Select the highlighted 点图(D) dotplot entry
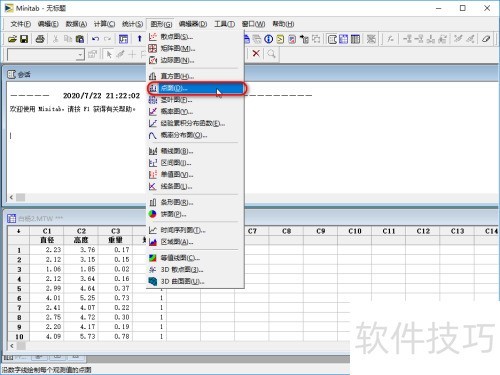 click(195, 88)
